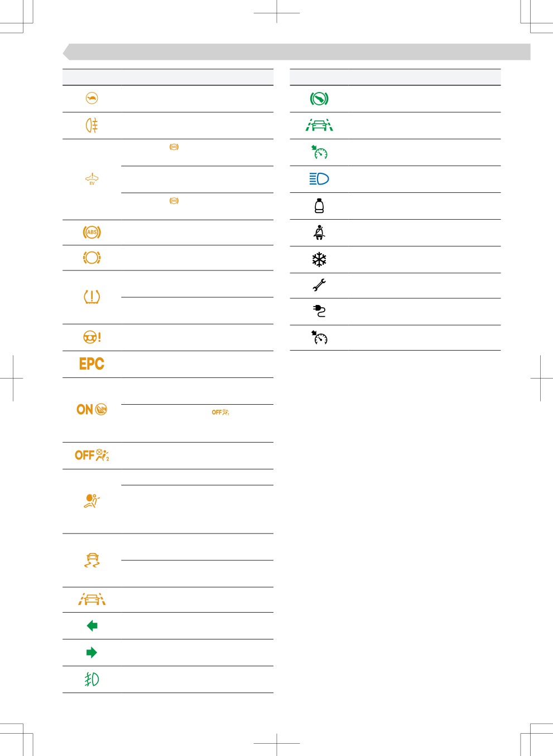Click the EPC engine warning symbol
Screen dimensions: 553x756
point(92,364)
